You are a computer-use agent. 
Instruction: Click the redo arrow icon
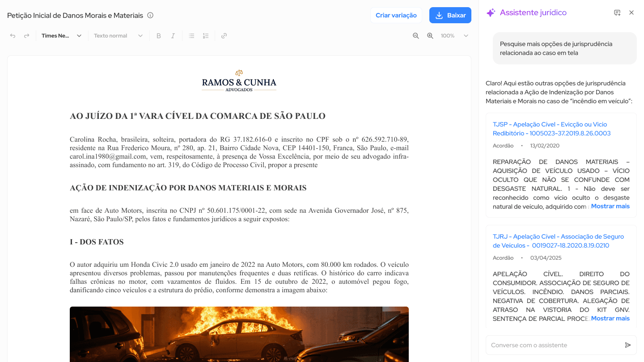27,36
